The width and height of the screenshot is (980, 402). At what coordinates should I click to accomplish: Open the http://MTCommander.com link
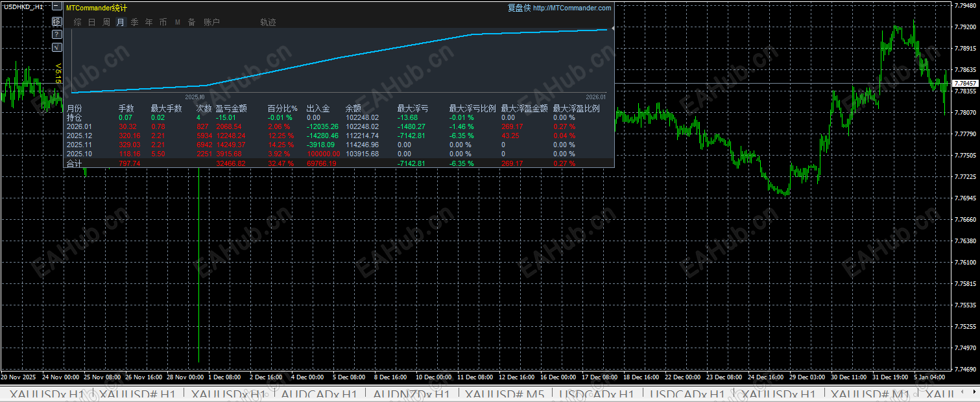[573, 8]
